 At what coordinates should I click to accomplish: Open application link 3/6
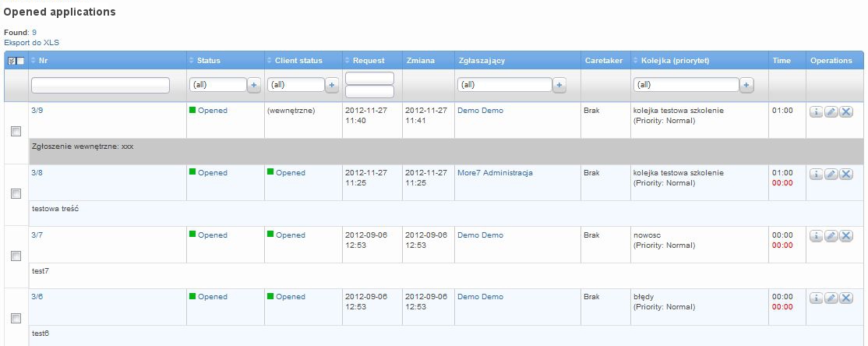(x=37, y=297)
